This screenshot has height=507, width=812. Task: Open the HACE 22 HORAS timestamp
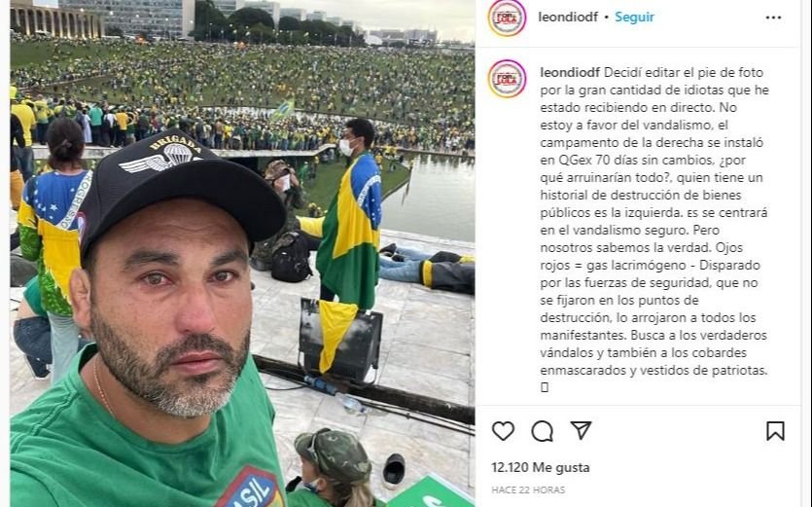528,489
